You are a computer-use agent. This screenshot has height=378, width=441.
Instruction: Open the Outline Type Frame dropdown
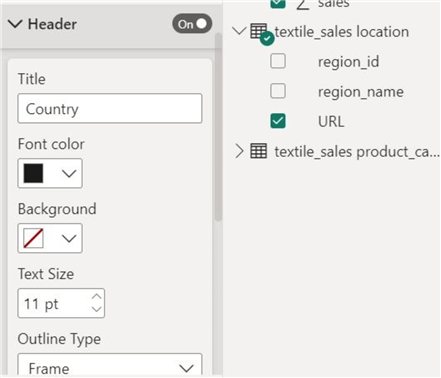pyautogui.click(x=110, y=365)
